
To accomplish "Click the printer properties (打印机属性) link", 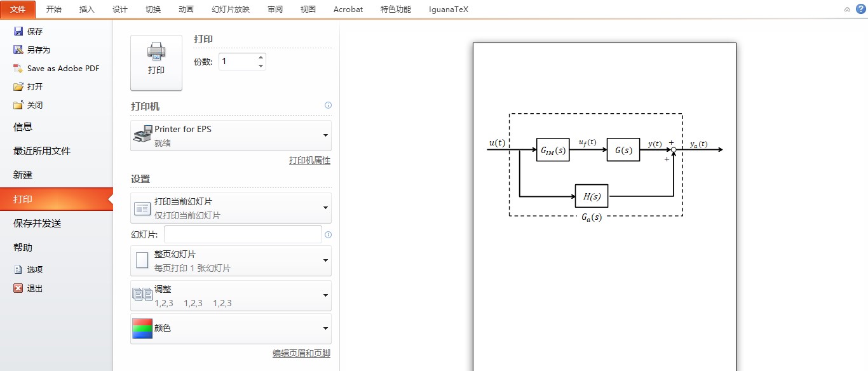I will 309,161.
